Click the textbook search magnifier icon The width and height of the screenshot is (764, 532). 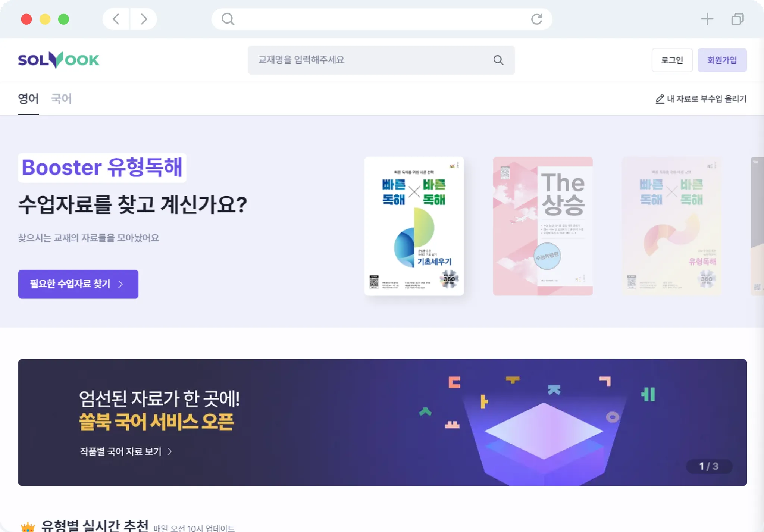coord(498,60)
